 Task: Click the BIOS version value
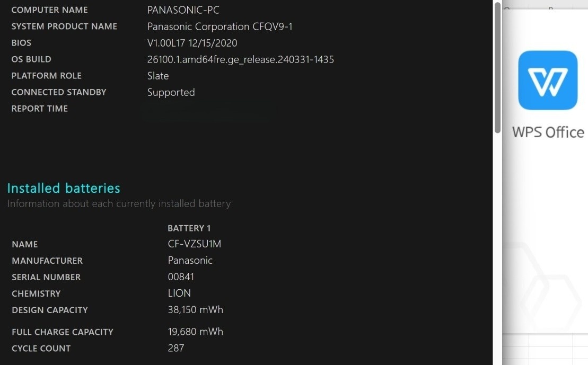tap(192, 43)
